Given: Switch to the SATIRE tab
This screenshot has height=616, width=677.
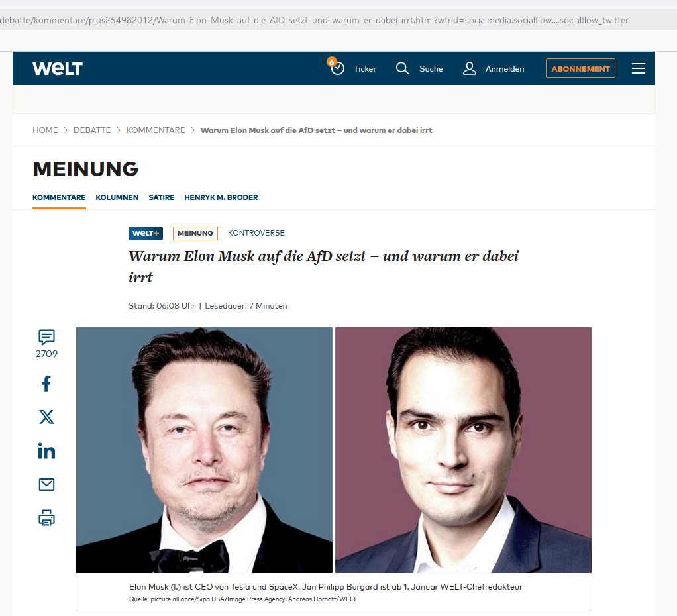Looking at the screenshot, I should (x=162, y=197).
